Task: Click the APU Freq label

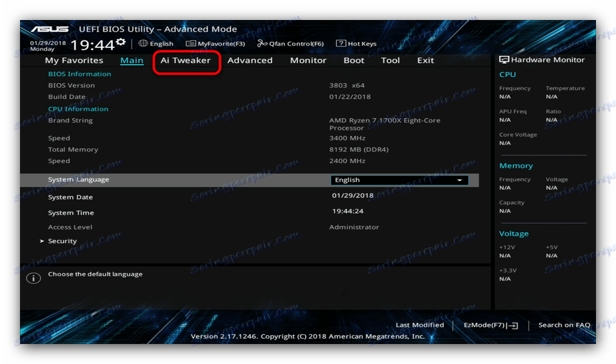Action: [x=513, y=112]
